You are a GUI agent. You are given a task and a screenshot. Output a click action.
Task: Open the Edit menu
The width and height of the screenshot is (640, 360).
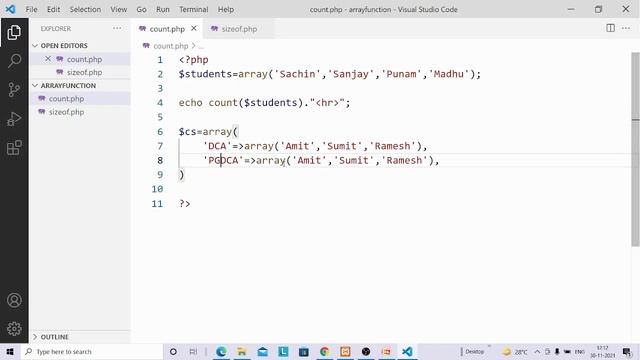click(x=53, y=9)
